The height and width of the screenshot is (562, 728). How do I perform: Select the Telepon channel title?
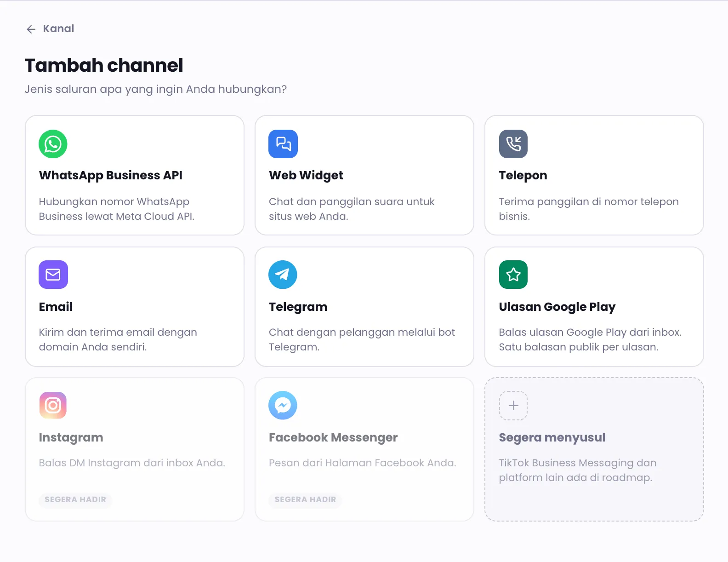[x=523, y=175]
